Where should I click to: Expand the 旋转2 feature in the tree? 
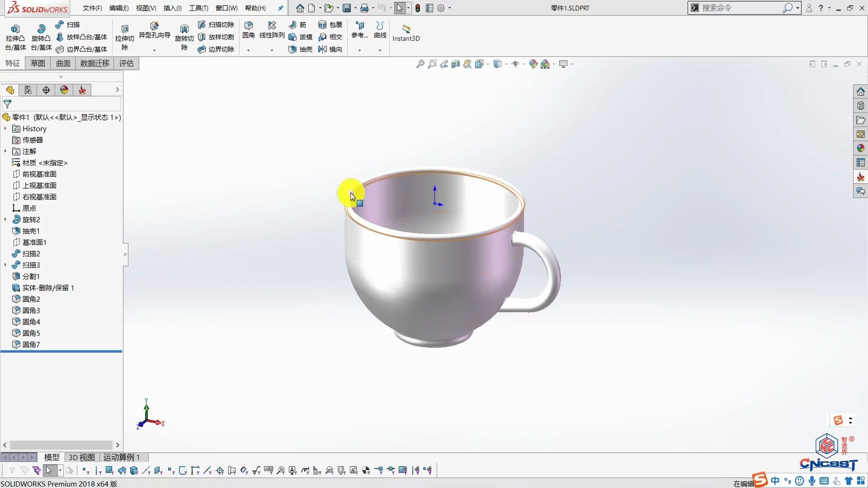[x=5, y=219]
